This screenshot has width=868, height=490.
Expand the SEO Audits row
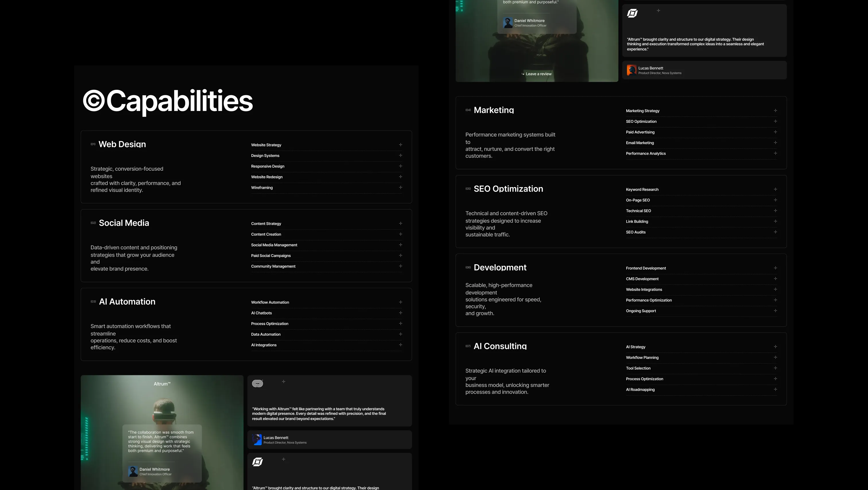coord(702,232)
